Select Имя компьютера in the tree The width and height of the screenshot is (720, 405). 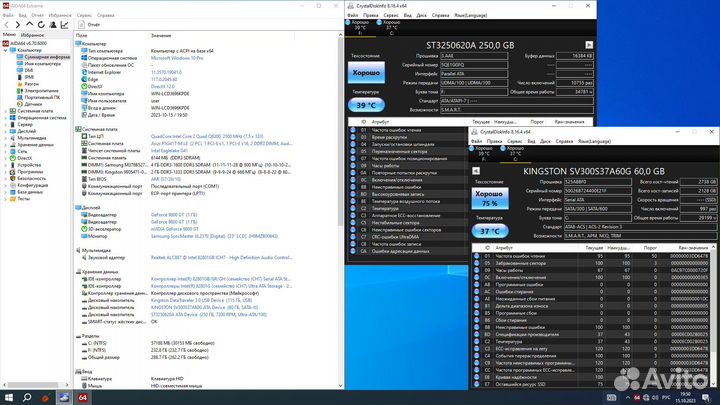pyautogui.click(x=43, y=64)
